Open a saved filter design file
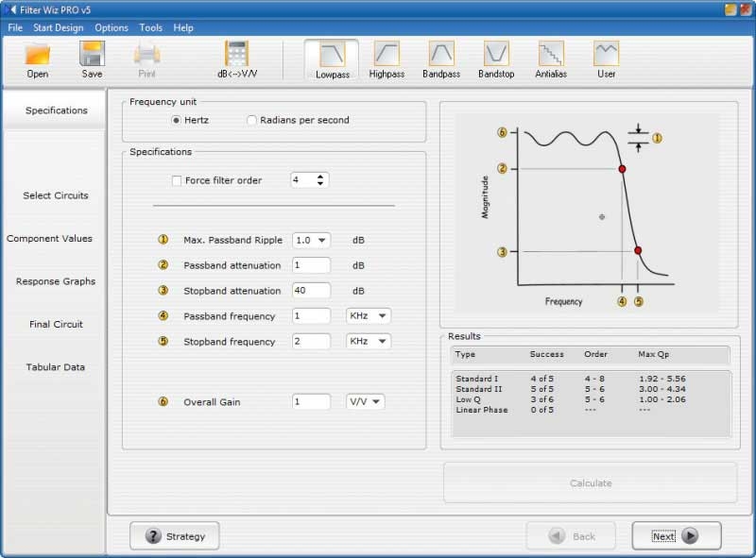756x558 pixels. pyautogui.click(x=37, y=59)
